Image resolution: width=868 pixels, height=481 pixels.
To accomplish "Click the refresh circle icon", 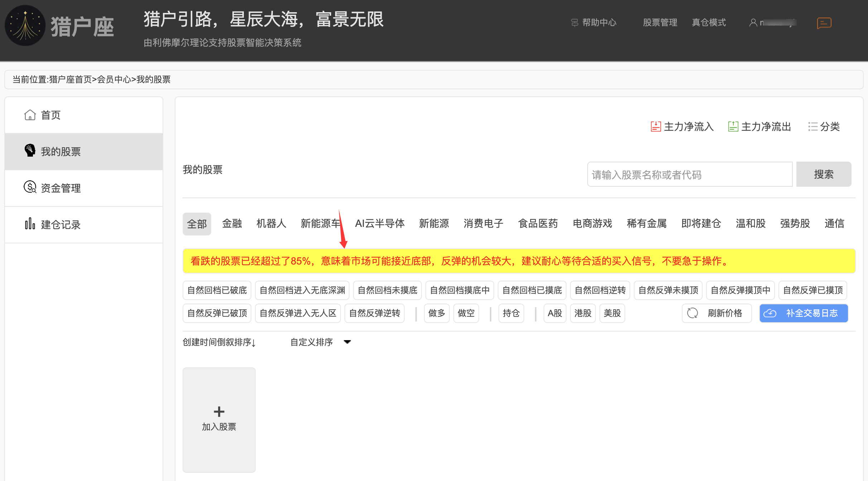I will (693, 313).
